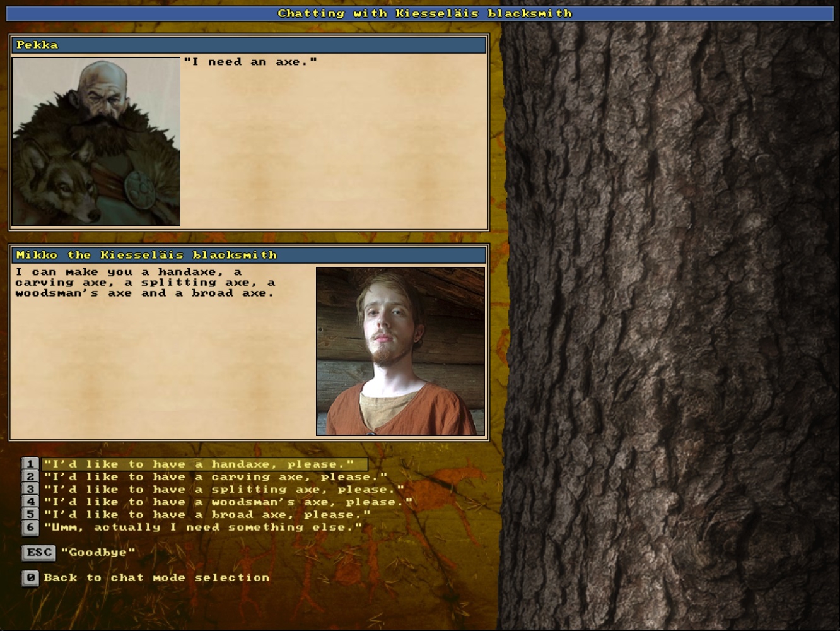Click Pekka's character portrait
840x631 pixels.
pos(96,141)
